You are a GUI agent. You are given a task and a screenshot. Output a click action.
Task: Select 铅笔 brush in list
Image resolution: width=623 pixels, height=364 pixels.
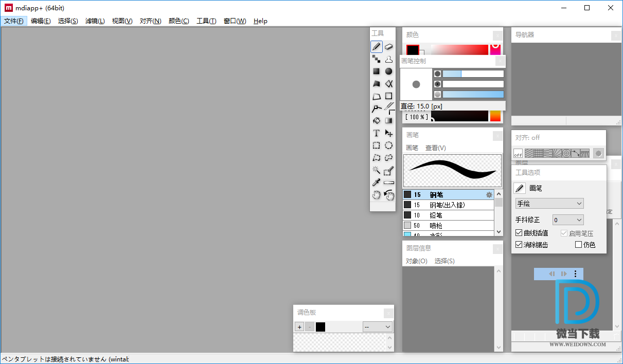[x=448, y=215]
